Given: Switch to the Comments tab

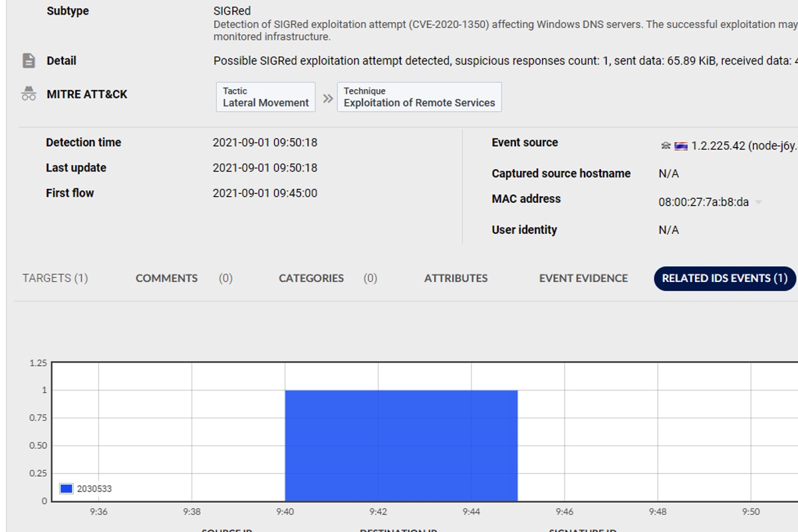Looking at the screenshot, I should click(166, 278).
